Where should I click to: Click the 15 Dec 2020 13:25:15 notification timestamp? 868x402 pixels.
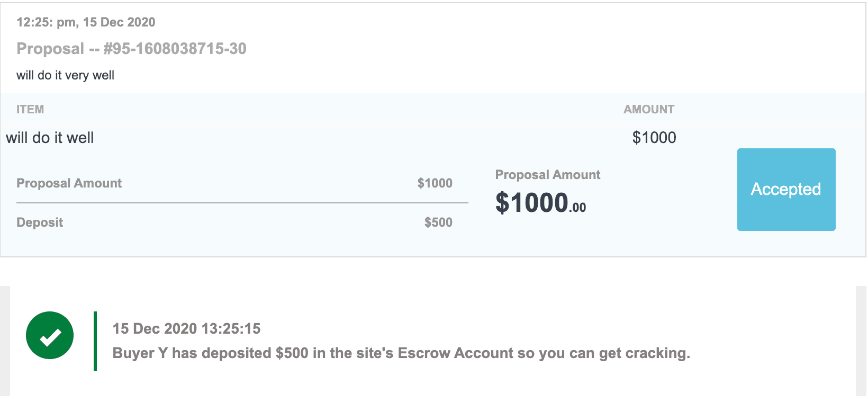(186, 329)
